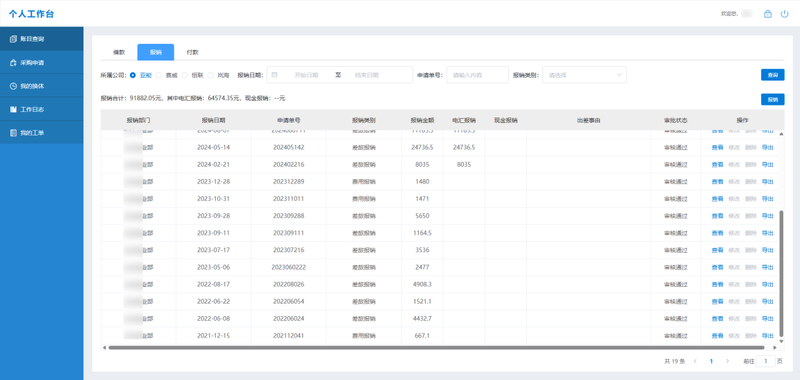Switch to the 借款 tab
The height and width of the screenshot is (380, 800).
click(x=119, y=52)
